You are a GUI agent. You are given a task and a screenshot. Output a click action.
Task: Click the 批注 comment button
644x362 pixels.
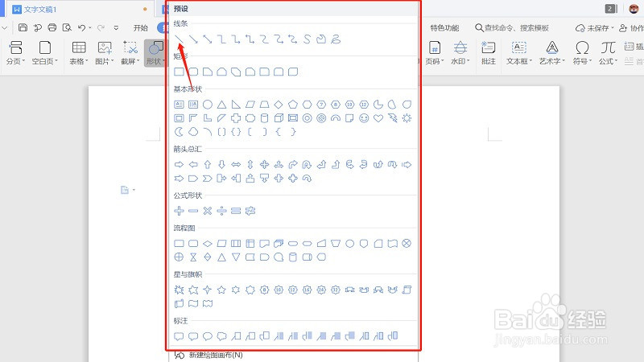pos(489,53)
